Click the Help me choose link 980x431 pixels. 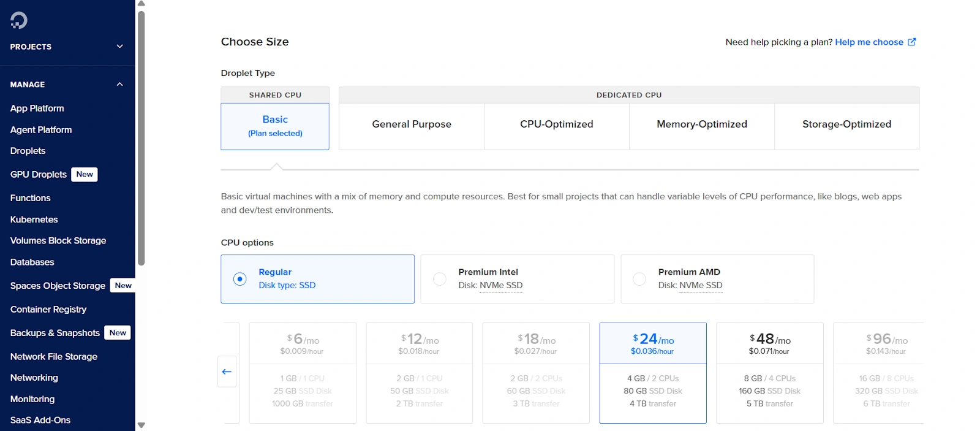click(869, 42)
